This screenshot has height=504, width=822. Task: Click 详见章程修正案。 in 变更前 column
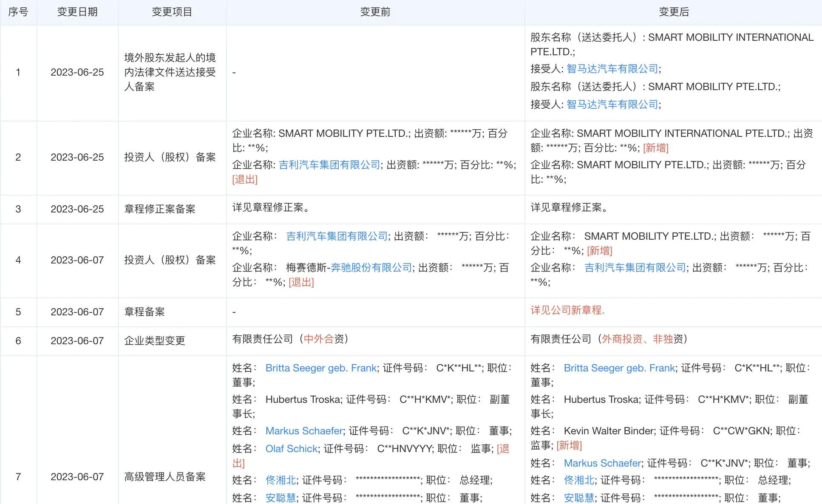tap(273, 207)
